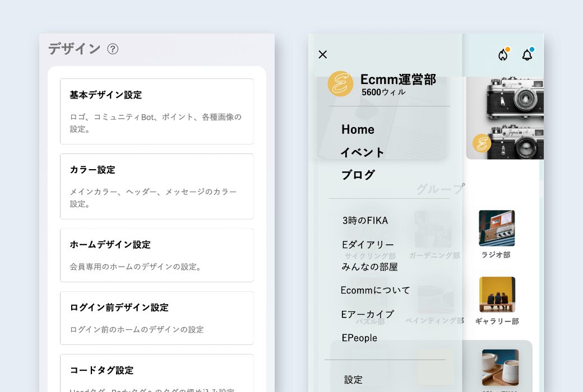Click the small E badge on camera image
Screen dimensions: 583x392
(482, 143)
